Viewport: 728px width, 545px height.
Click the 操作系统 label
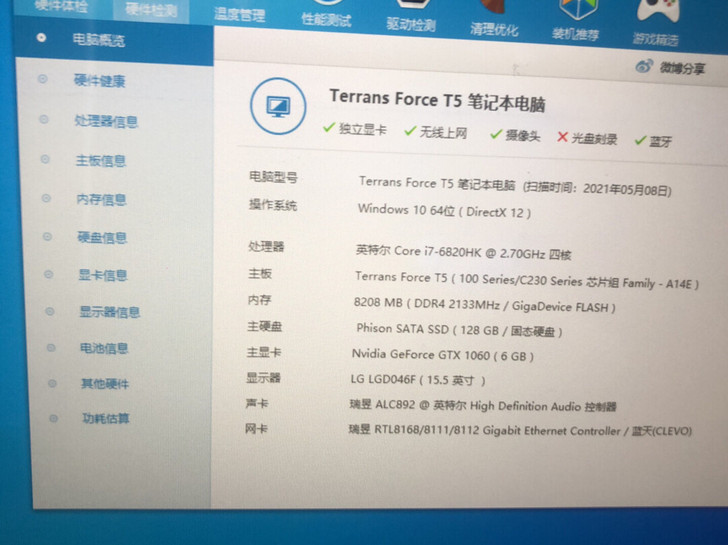pyautogui.click(x=273, y=204)
